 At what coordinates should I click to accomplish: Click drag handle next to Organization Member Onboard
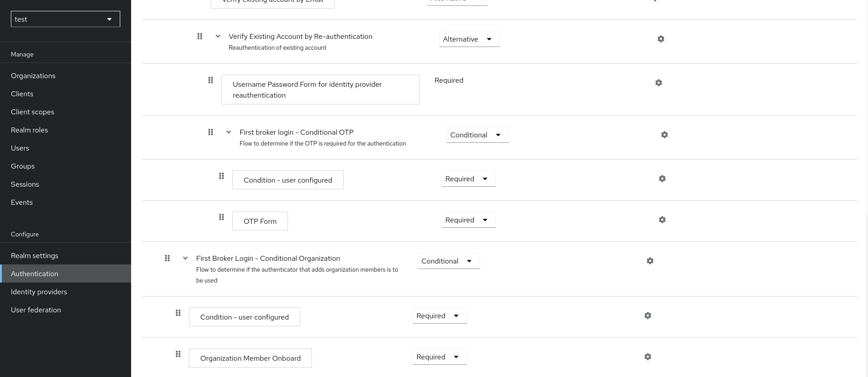click(178, 354)
